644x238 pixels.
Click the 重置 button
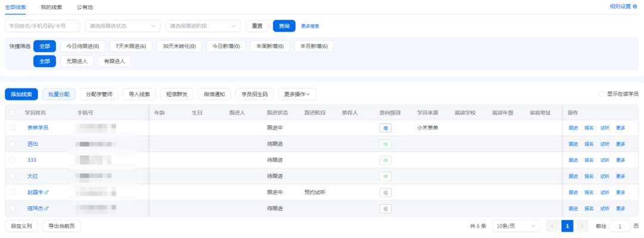point(257,26)
